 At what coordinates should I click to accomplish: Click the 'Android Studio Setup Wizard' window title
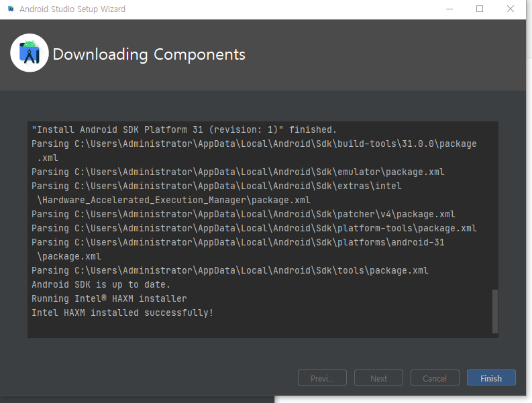coord(72,9)
